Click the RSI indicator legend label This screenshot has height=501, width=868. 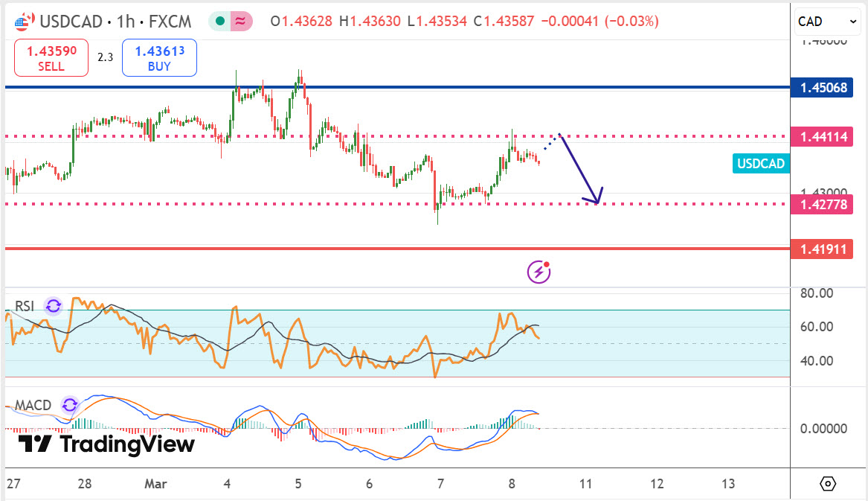pos(25,305)
